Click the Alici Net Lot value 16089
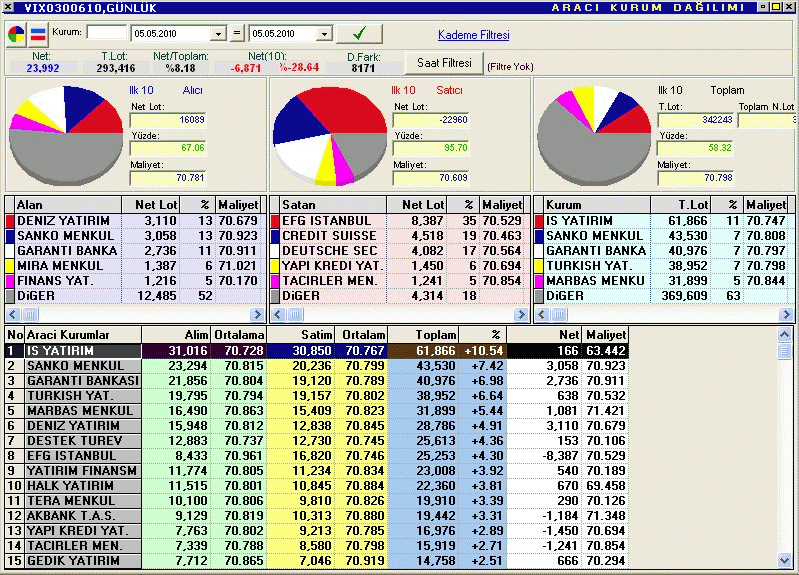The height and width of the screenshot is (575, 799). [x=168, y=120]
